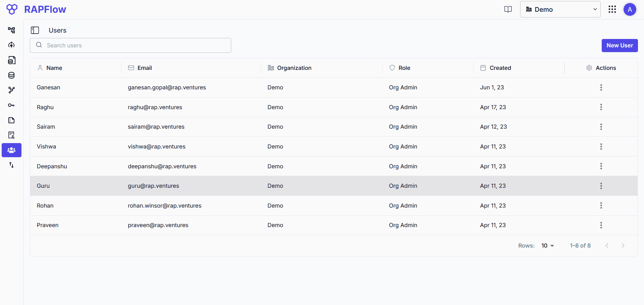Open the data sources icon in the sidebar
The height and width of the screenshot is (305, 644).
point(11,60)
